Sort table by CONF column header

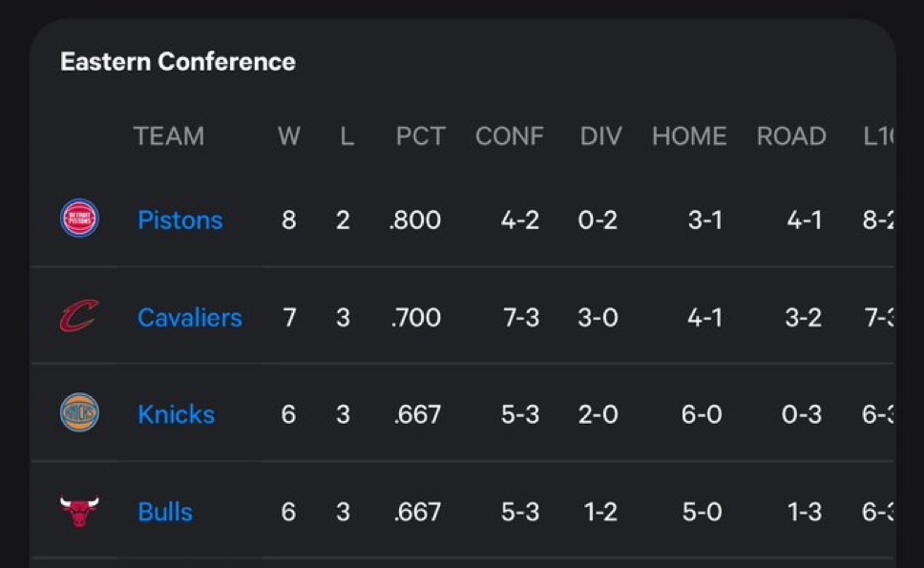pos(509,137)
